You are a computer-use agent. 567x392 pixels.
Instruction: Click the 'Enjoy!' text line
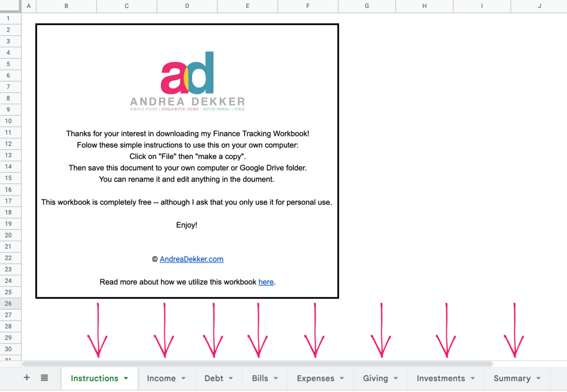(187, 225)
